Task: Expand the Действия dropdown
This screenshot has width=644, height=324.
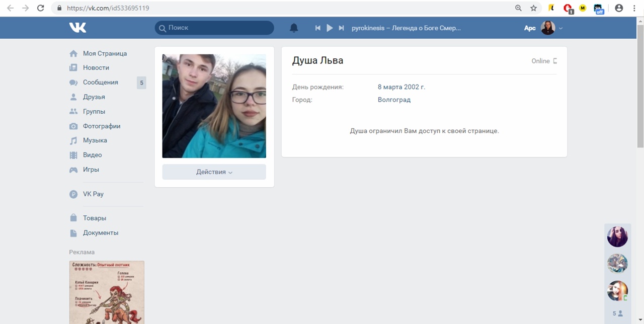Action: (x=214, y=172)
